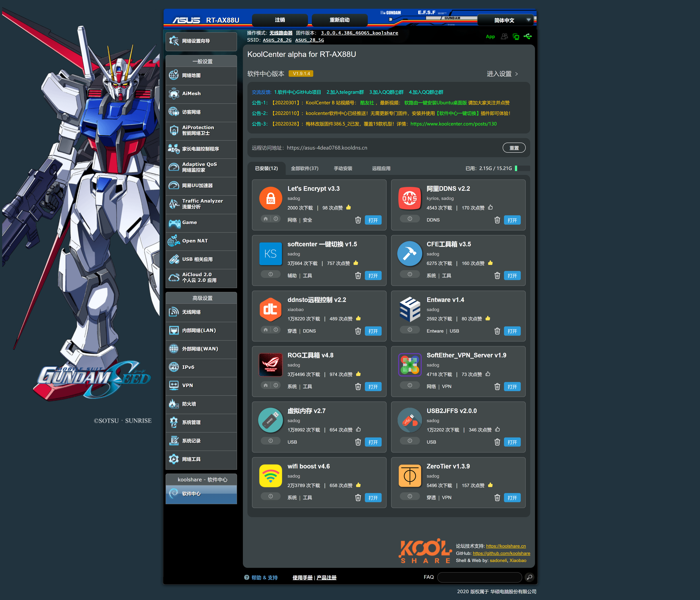Image resolution: width=700 pixels, height=600 pixels.
Task: Switch to the 全部软件(37) tab
Action: pos(304,168)
